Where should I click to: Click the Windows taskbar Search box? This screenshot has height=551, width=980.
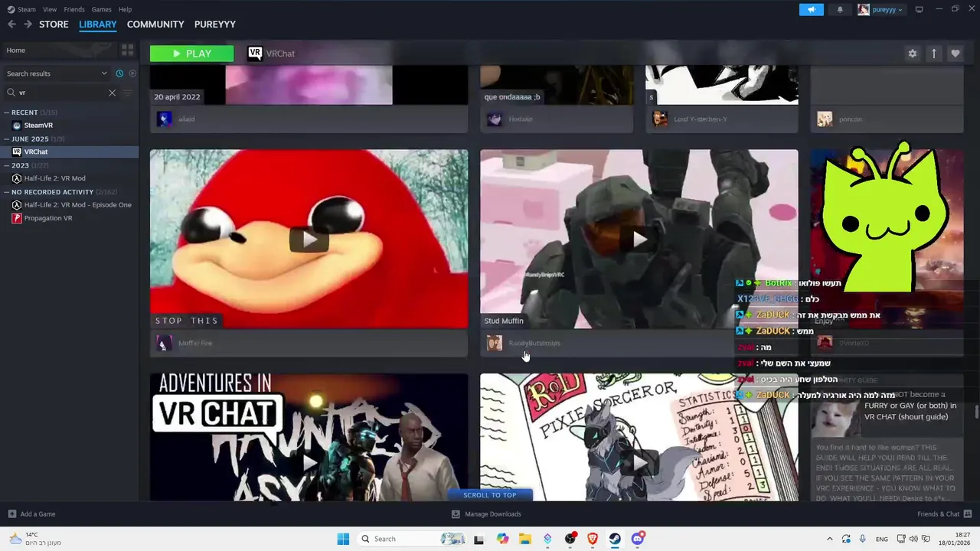point(412,539)
